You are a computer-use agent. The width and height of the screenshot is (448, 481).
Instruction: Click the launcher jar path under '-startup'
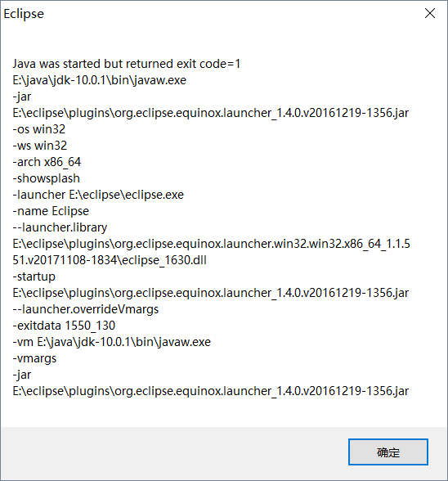pyautogui.click(x=211, y=293)
